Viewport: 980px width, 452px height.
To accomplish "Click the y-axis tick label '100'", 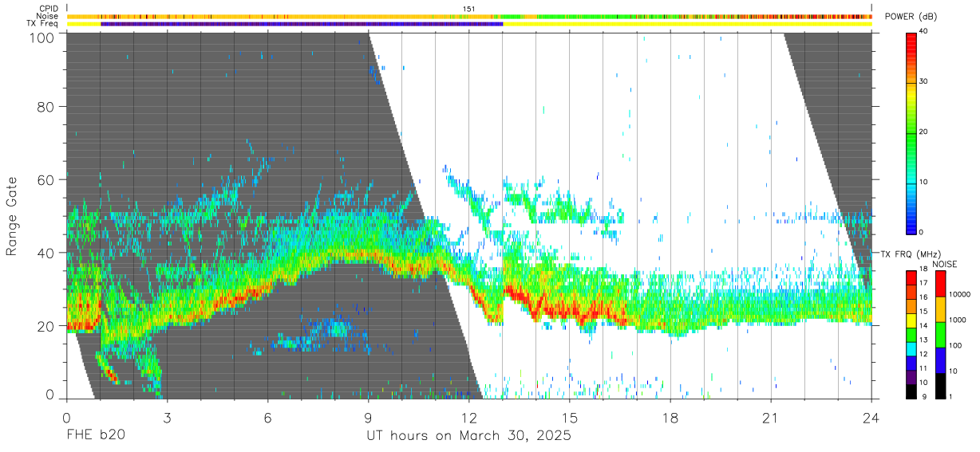I will coord(42,37).
